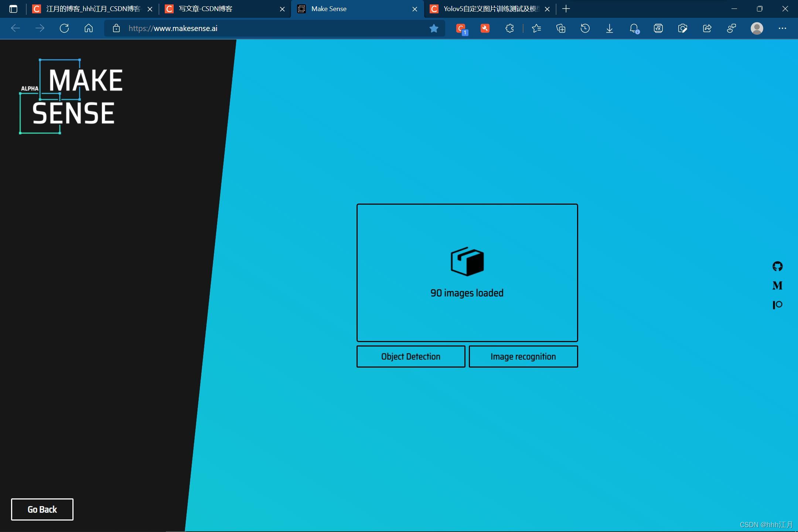Image resolution: width=798 pixels, height=532 pixels.
Task: Open the Settings and more menu
Action: pos(782,28)
